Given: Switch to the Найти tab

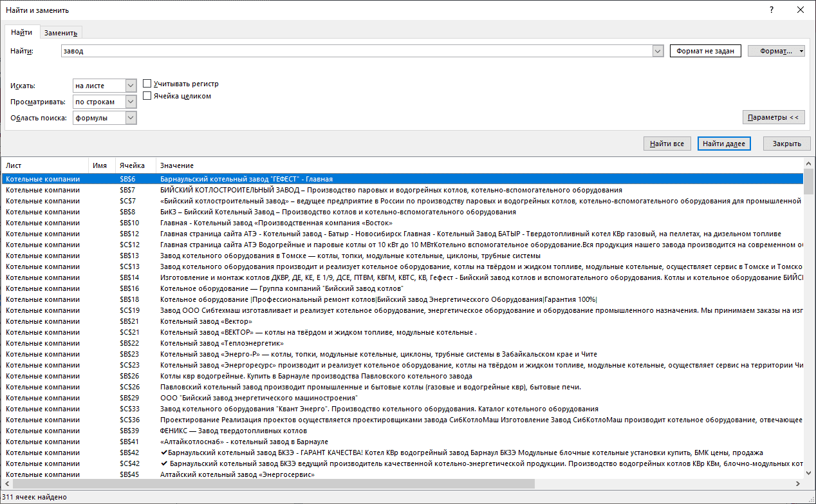Looking at the screenshot, I should point(22,32).
